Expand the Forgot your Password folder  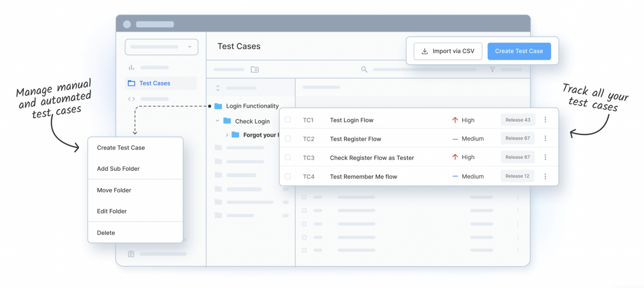(x=227, y=135)
